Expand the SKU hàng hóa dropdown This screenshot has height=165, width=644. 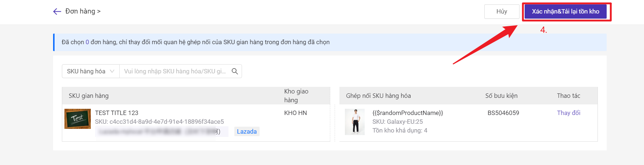(91, 71)
